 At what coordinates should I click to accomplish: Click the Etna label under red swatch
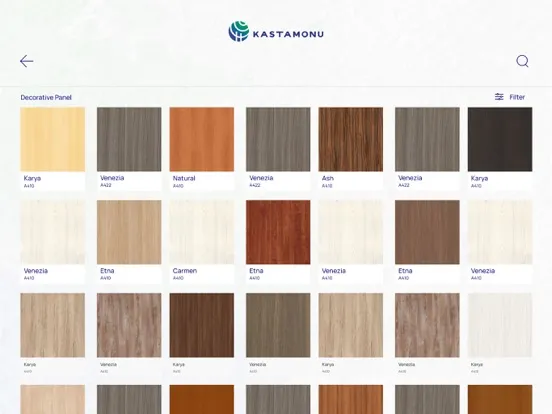click(x=256, y=271)
